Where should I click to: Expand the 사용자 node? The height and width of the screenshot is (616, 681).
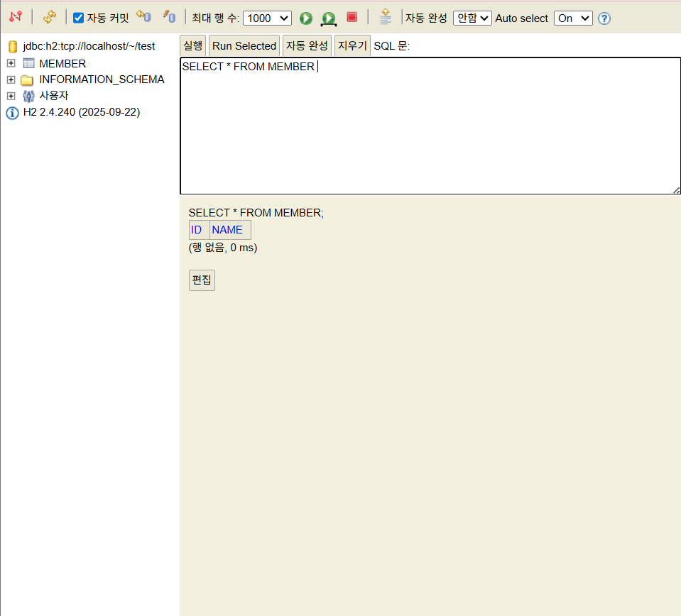11,96
